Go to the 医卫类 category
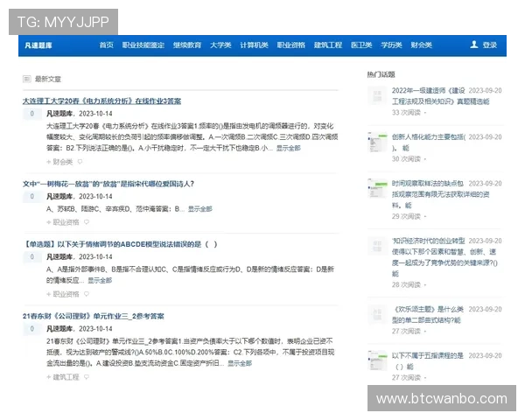 point(361,45)
